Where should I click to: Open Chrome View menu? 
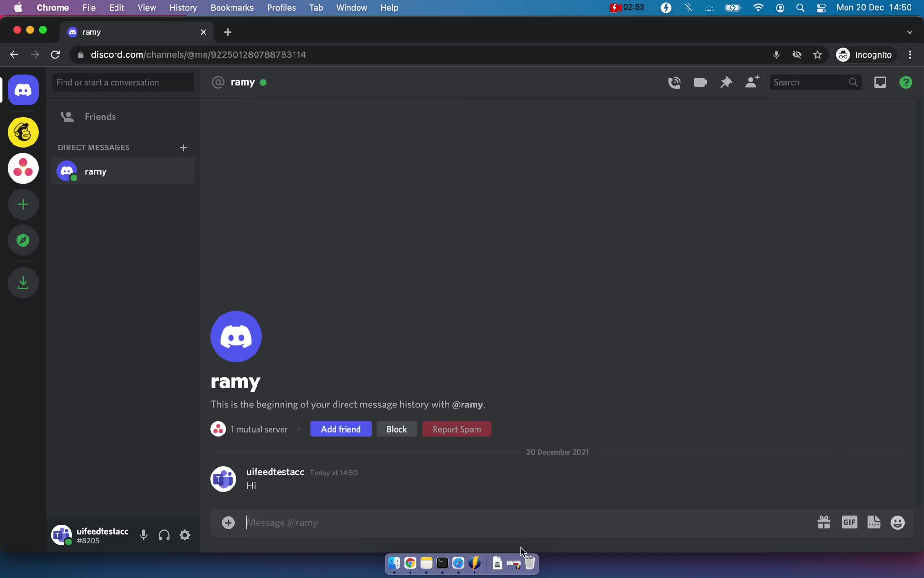coord(146,8)
